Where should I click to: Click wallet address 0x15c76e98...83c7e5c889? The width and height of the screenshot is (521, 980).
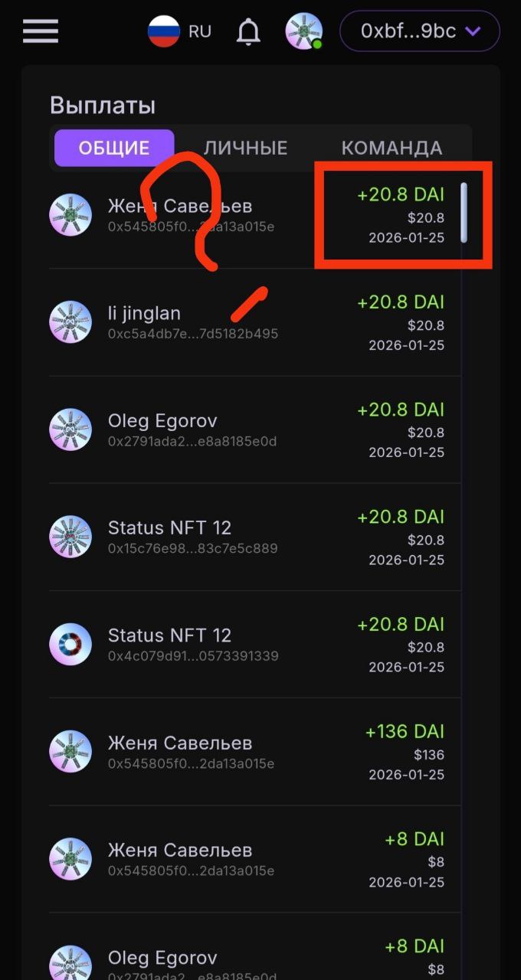coord(192,549)
